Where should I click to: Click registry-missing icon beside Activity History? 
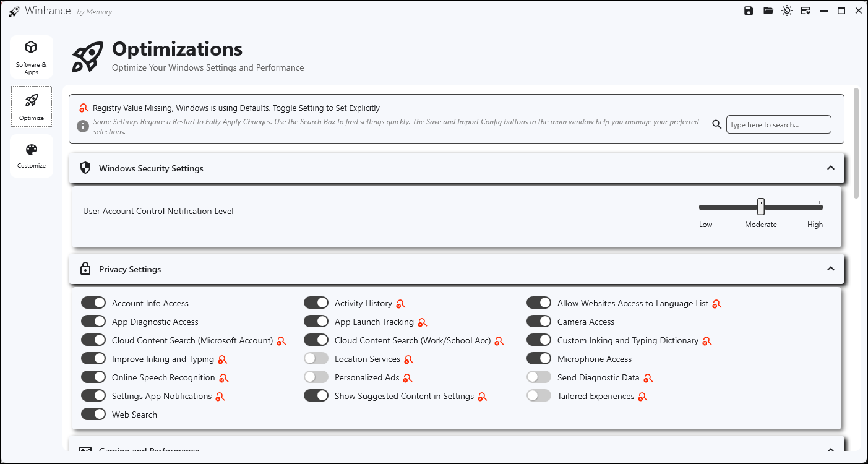400,304
